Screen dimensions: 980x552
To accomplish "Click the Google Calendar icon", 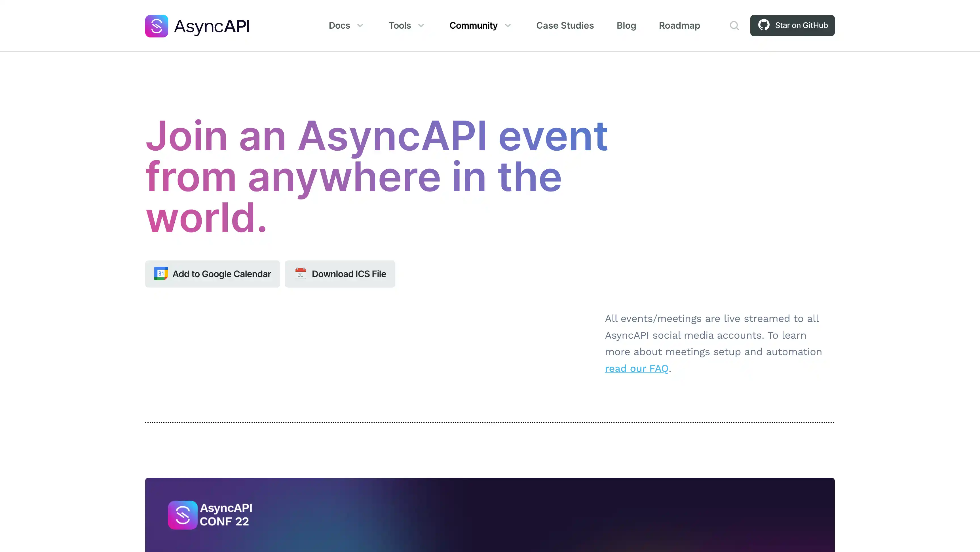I will 160,274.
